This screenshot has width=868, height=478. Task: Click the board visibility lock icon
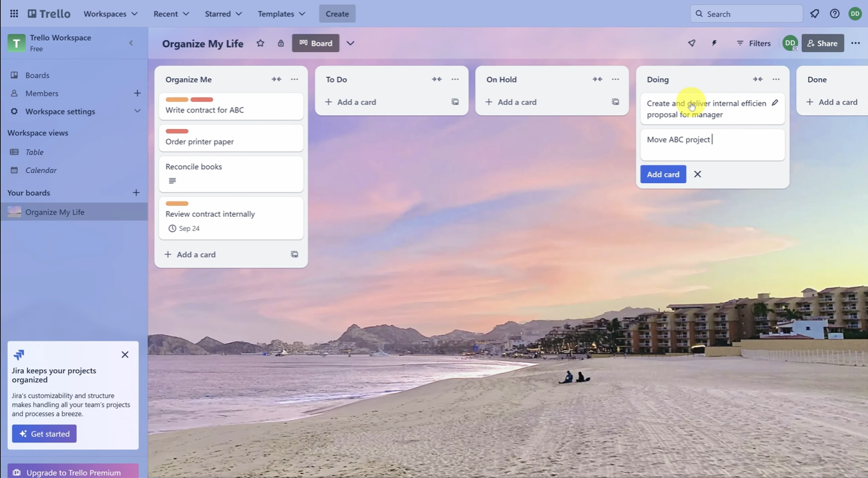click(280, 43)
